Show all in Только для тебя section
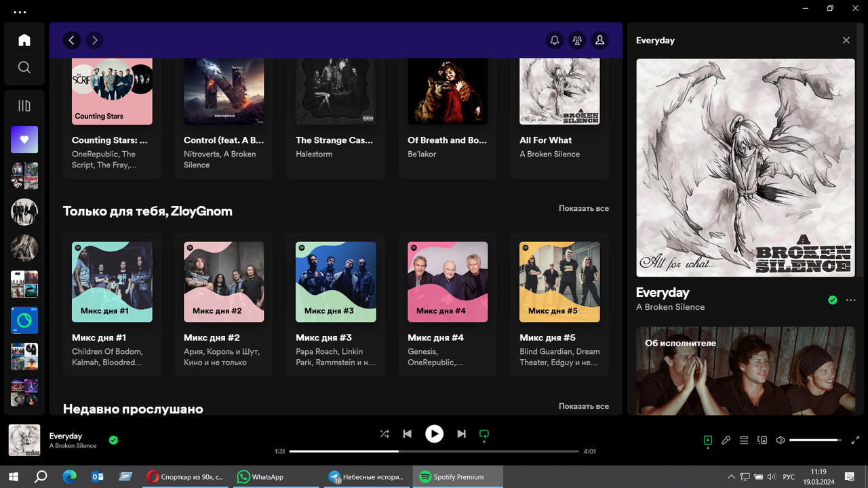Viewport: 868px width, 488px height. 584,209
